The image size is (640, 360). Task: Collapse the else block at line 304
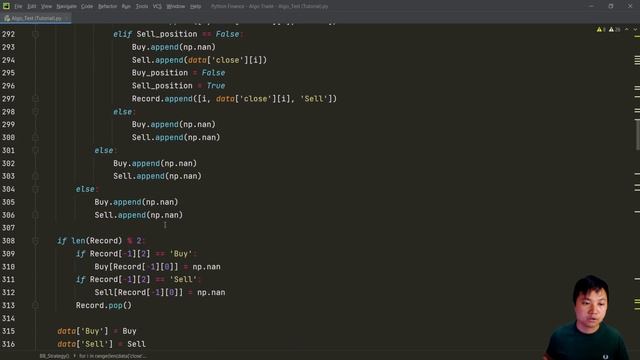click(x=36, y=189)
